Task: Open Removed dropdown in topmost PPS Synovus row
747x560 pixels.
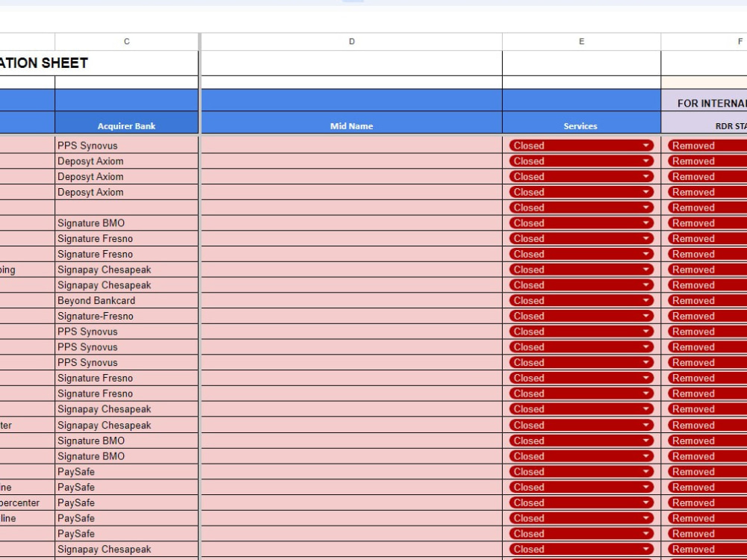Action: (x=707, y=146)
